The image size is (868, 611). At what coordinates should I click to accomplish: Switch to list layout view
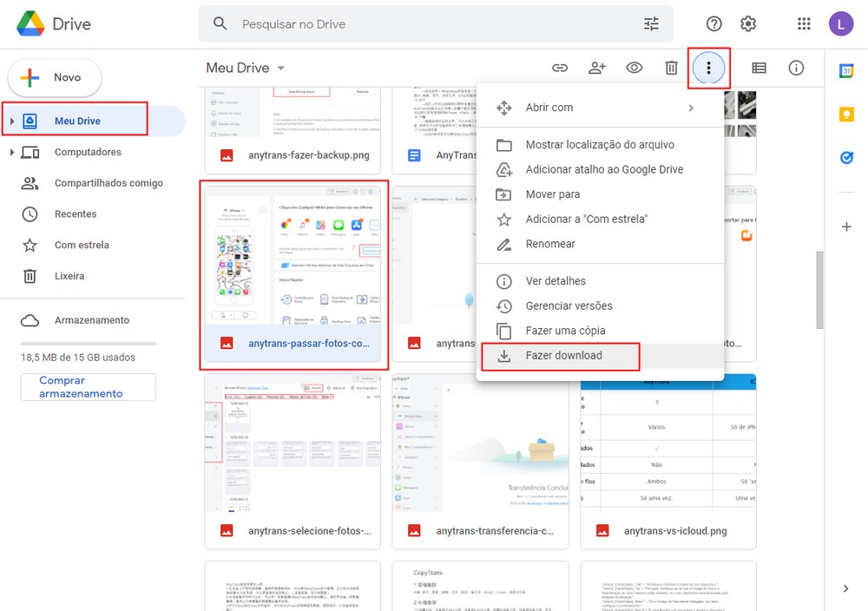(x=759, y=68)
